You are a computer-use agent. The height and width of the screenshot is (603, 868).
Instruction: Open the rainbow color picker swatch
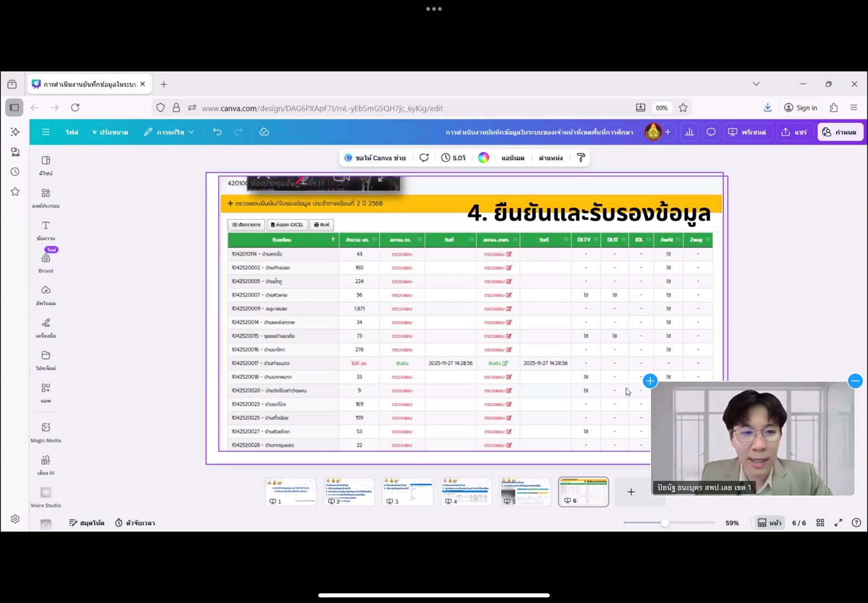coord(483,158)
